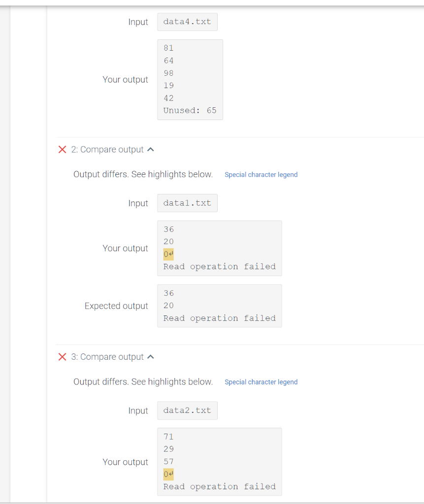Click the newline symbol in test 2 output
This screenshot has height=504, width=424.
(x=171, y=254)
